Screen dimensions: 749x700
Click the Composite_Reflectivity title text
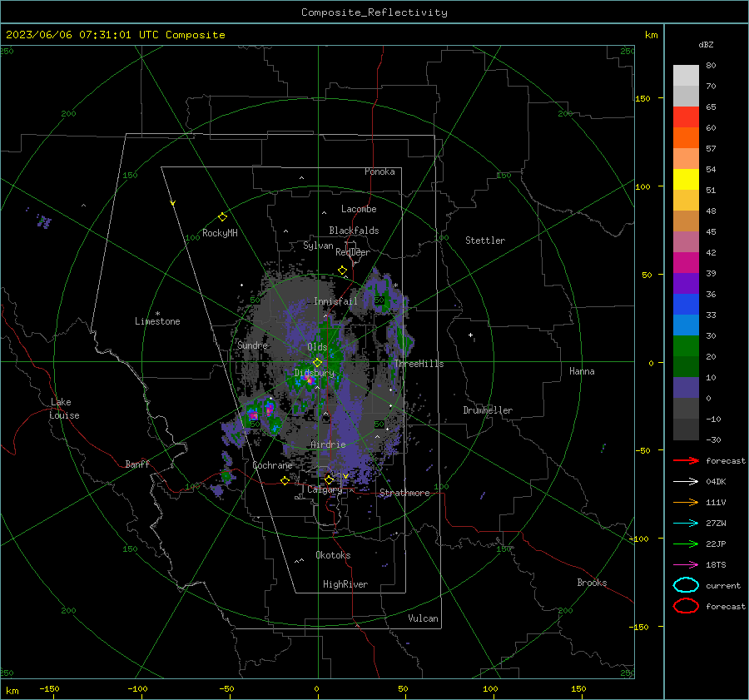374,12
